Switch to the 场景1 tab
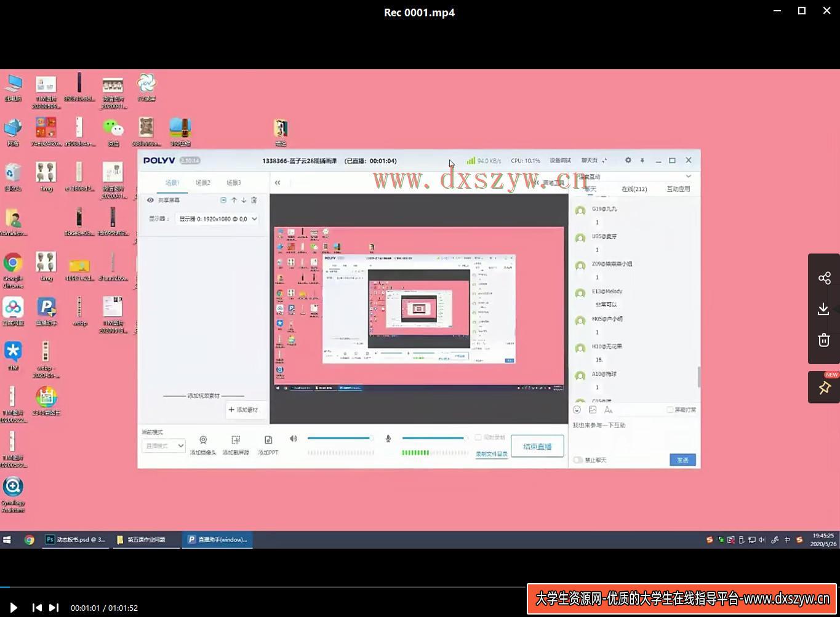 click(172, 183)
